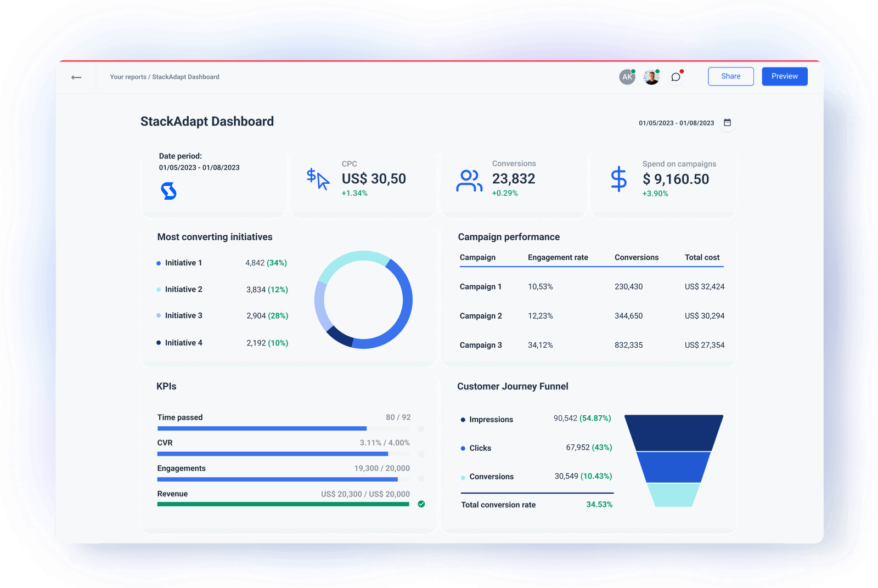Toggle the status circle beside Time passed
The height and width of the screenshot is (588, 878).
coord(421,428)
